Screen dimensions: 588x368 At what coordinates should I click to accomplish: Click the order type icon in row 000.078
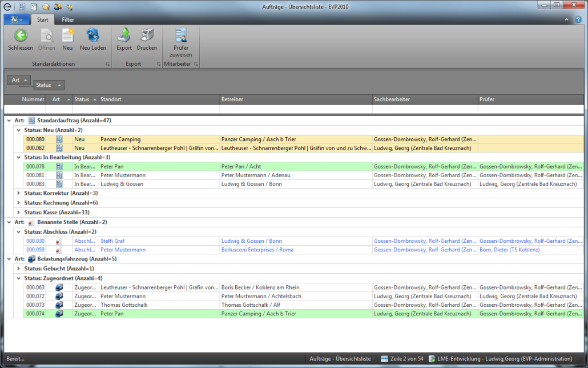click(59, 166)
